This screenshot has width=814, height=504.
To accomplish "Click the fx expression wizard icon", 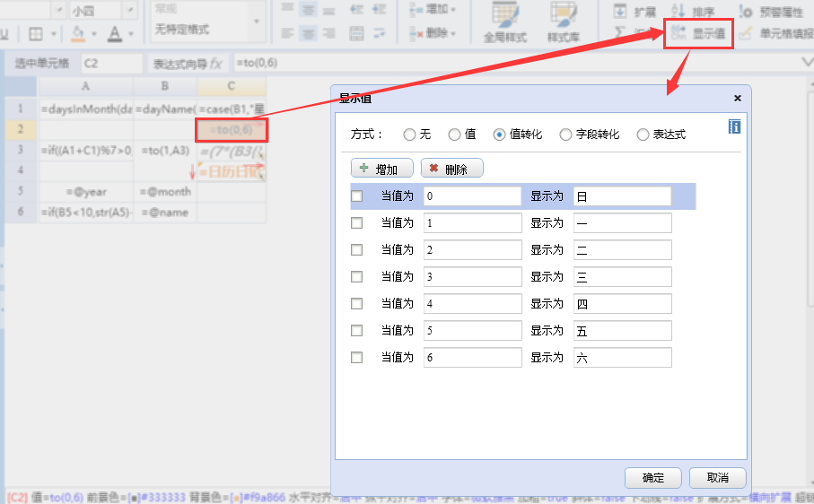I will [x=215, y=64].
